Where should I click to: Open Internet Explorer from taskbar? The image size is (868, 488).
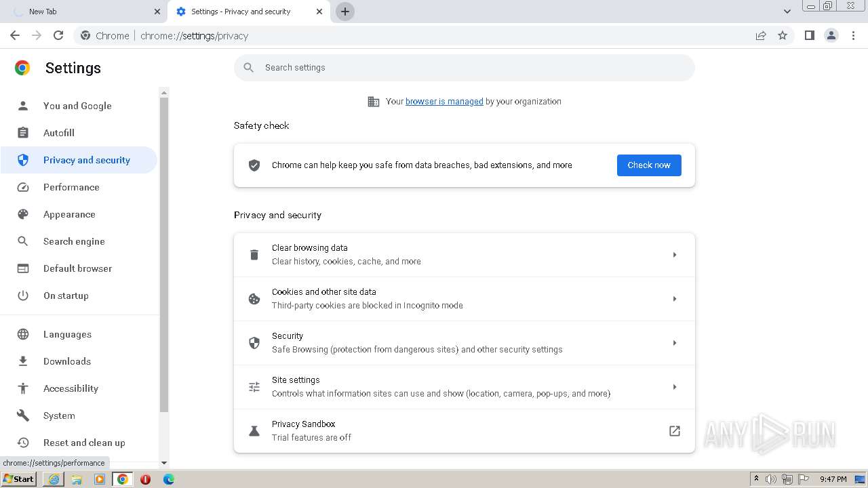click(x=54, y=479)
